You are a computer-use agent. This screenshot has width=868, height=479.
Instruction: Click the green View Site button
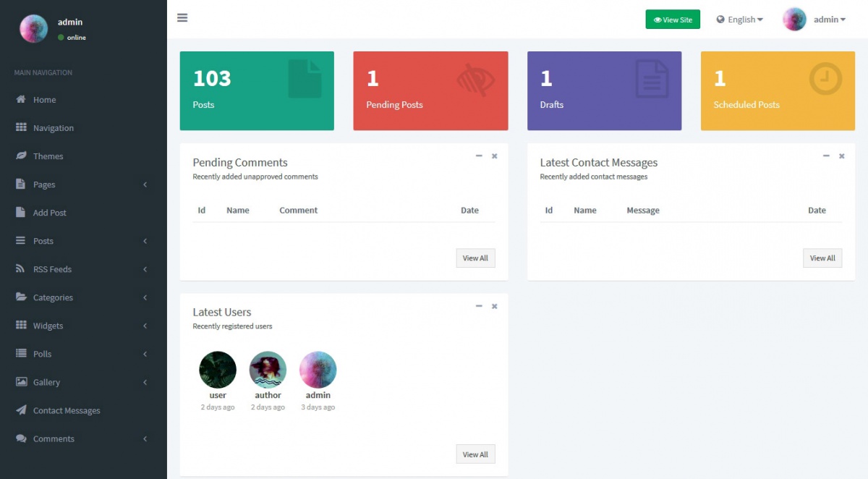click(673, 20)
